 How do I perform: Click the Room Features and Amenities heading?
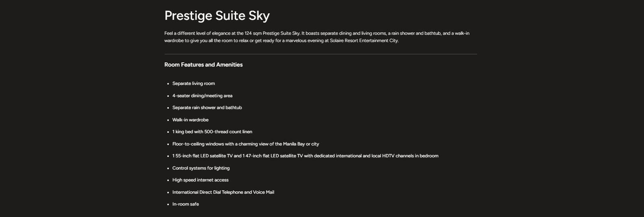click(x=203, y=65)
